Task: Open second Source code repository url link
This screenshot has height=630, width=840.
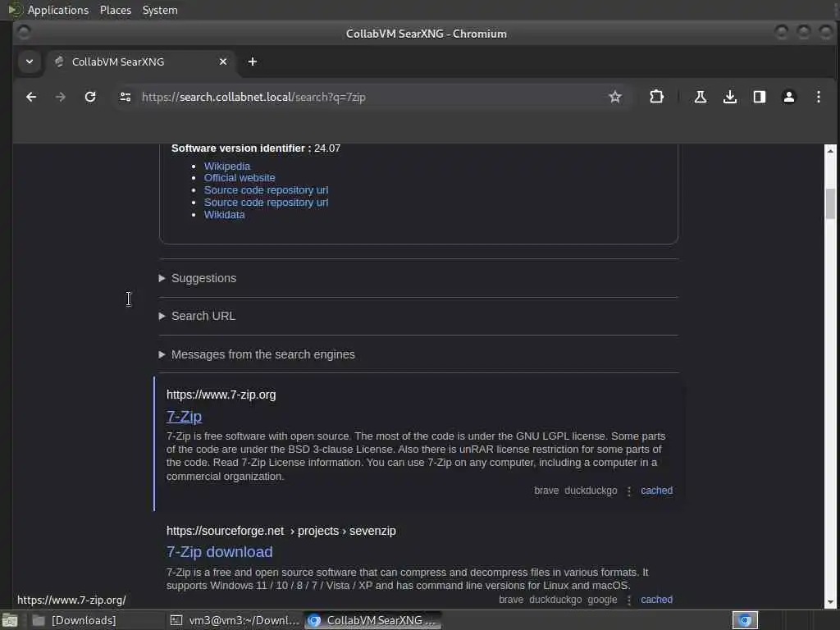Action: tap(267, 203)
